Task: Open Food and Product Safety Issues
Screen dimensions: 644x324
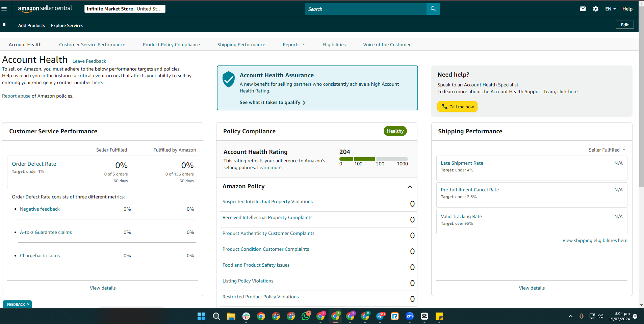Action: [x=256, y=265]
